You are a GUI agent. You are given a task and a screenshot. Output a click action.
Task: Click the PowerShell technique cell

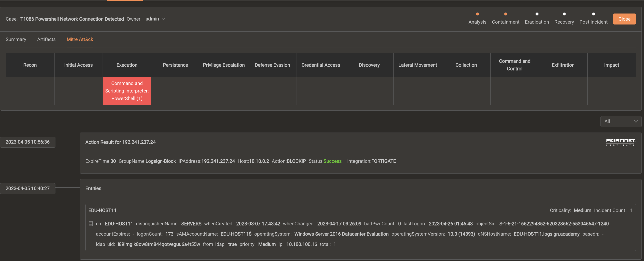coord(127,91)
